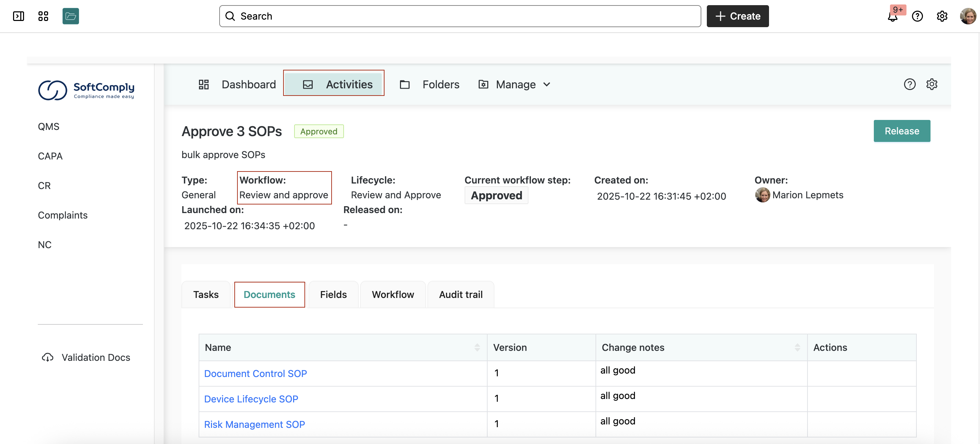Open the notifications bell

[x=892, y=16]
